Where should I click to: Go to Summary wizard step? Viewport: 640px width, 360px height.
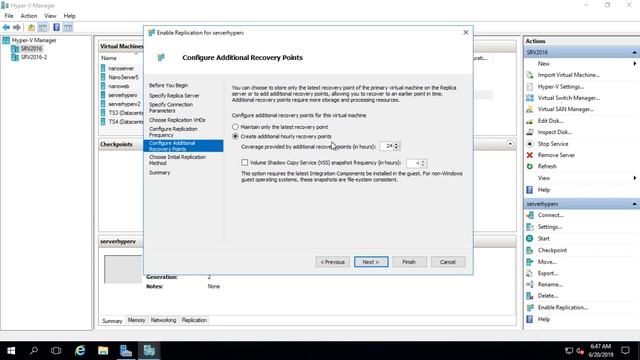click(x=160, y=173)
